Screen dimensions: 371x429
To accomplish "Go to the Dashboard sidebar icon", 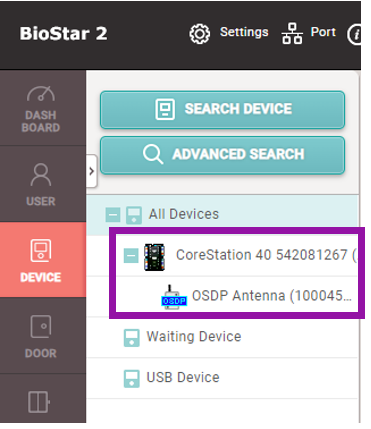I will tap(41, 109).
